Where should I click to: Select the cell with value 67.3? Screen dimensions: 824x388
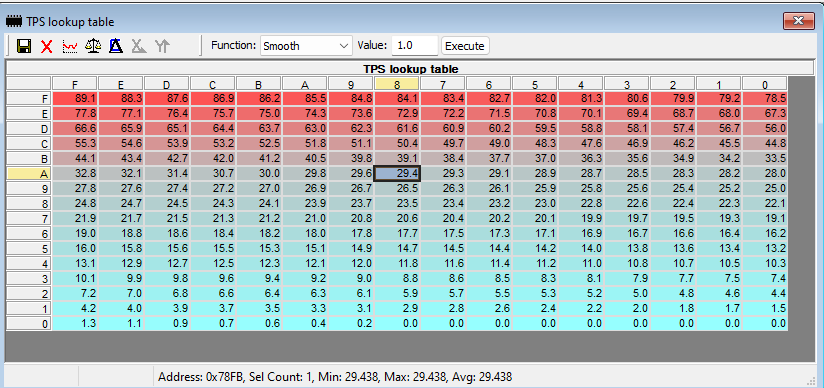click(x=765, y=113)
